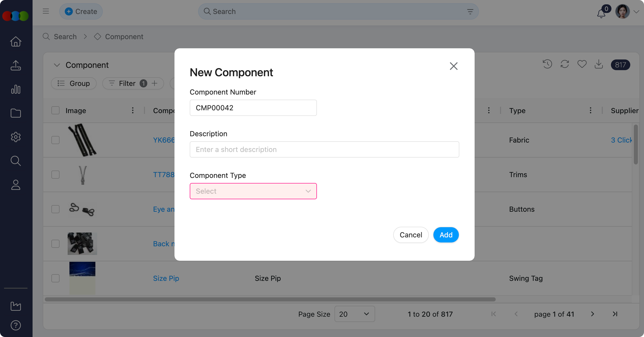Click the Add button in dialog
Image resolution: width=644 pixels, height=337 pixels.
[446, 235]
